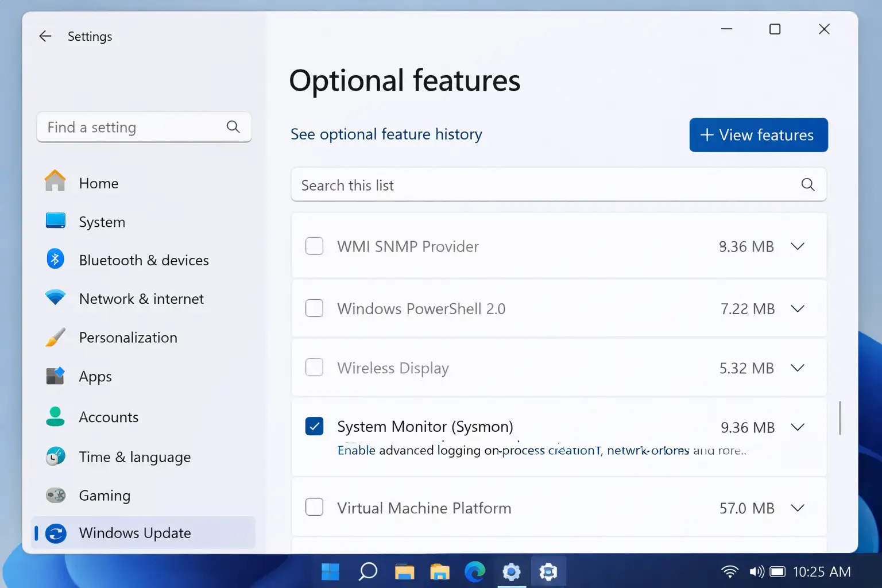Expand Virtual Machine Platform details
882x588 pixels.
point(798,508)
